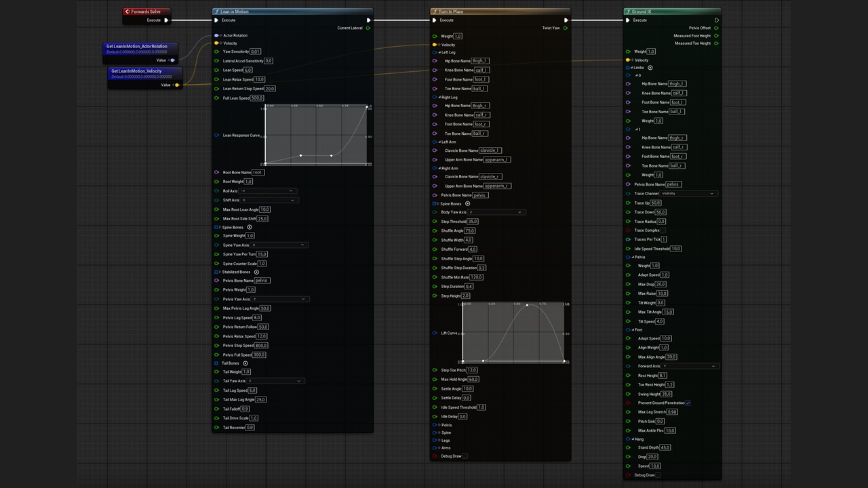Click the function icon on Lean in Motion
868x488 pixels.
(217, 12)
